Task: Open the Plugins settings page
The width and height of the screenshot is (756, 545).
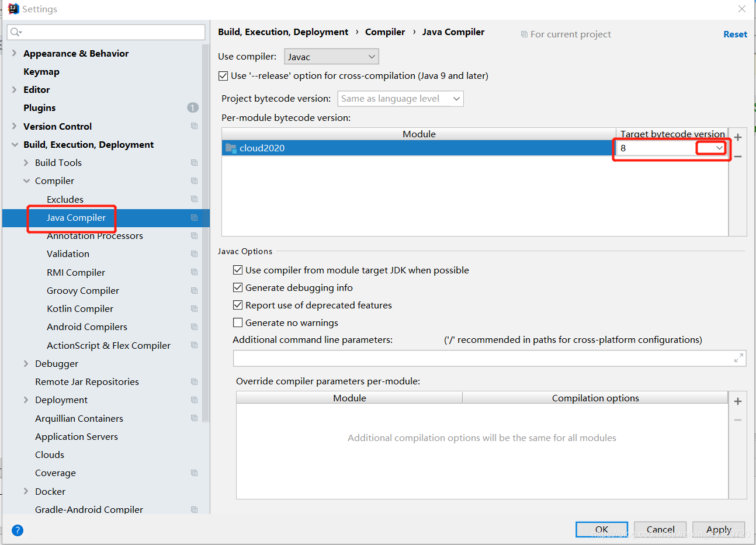Action: (40, 107)
